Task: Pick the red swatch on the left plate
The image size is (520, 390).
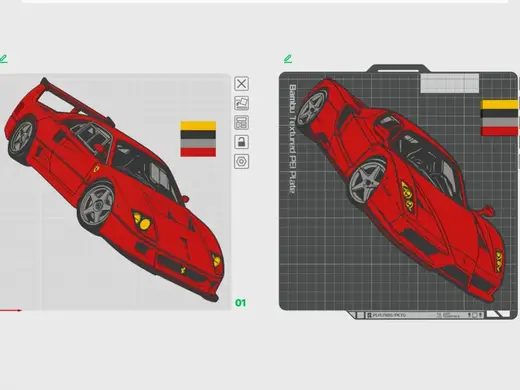Action: point(198,152)
